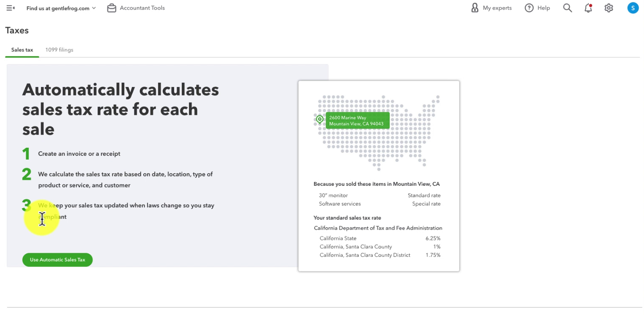This screenshot has width=644, height=315.
Task: Click the map location pin marker
Action: pos(320,120)
